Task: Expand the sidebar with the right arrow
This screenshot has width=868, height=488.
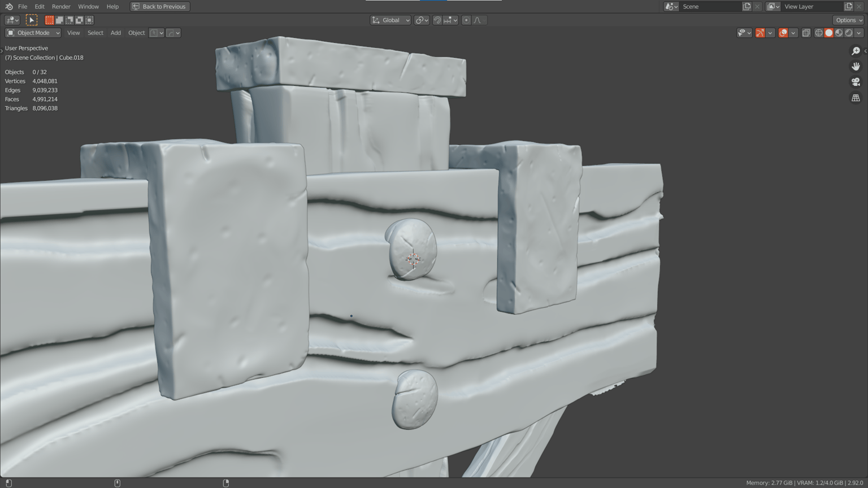Action: (865, 51)
